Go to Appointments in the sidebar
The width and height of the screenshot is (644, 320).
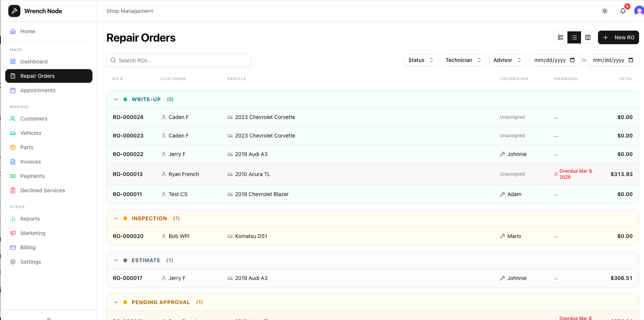[x=38, y=90]
